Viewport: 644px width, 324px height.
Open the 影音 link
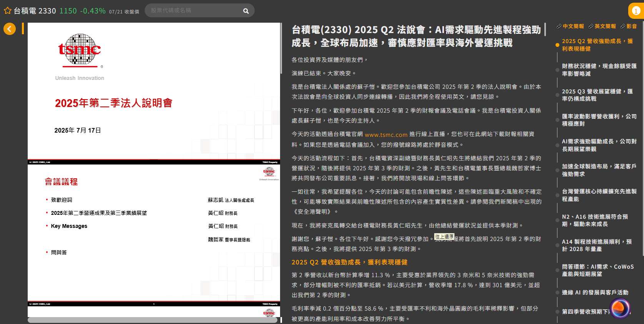(629, 26)
